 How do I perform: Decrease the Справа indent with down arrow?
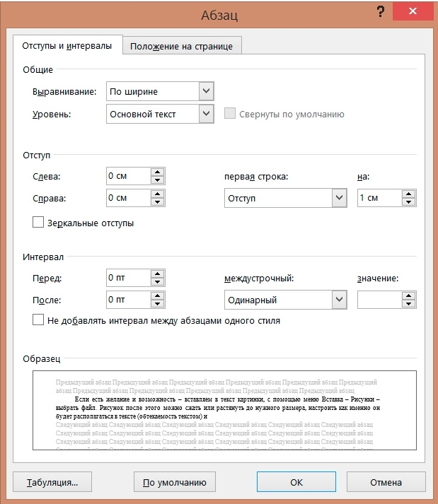coord(158,202)
